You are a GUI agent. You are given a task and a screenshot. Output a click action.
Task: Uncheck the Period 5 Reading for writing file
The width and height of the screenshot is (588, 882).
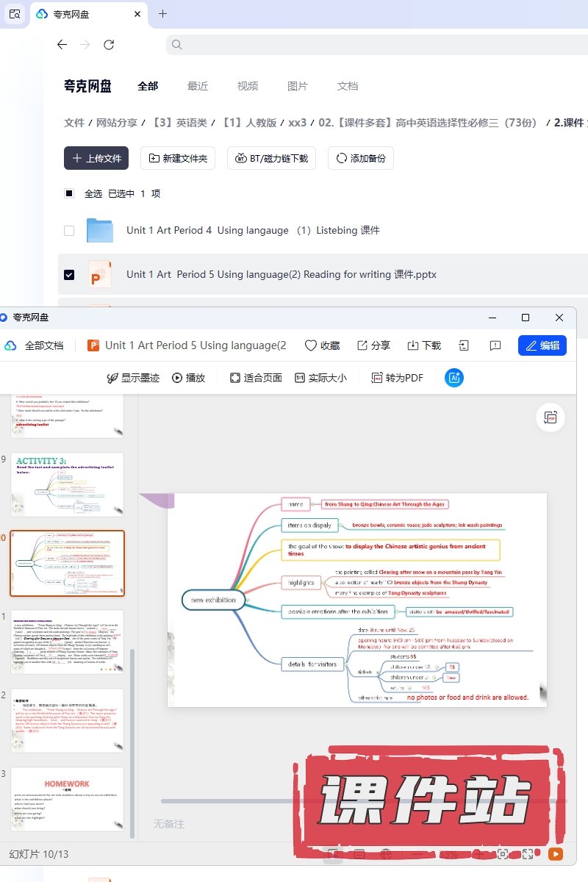pyautogui.click(x=69, y=275)
